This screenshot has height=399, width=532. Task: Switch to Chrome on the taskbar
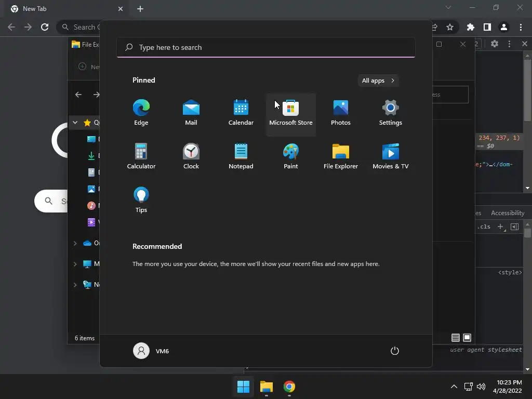[x=289, y=387]
